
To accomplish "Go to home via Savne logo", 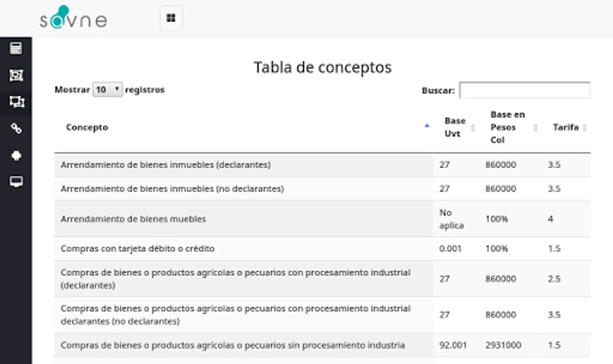I will tap(73, 19).
